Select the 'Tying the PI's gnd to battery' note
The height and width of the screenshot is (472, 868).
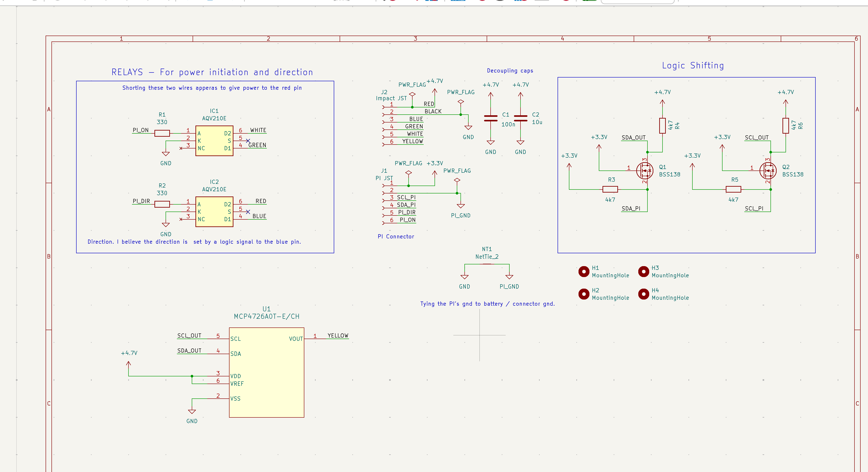point(487,304)
